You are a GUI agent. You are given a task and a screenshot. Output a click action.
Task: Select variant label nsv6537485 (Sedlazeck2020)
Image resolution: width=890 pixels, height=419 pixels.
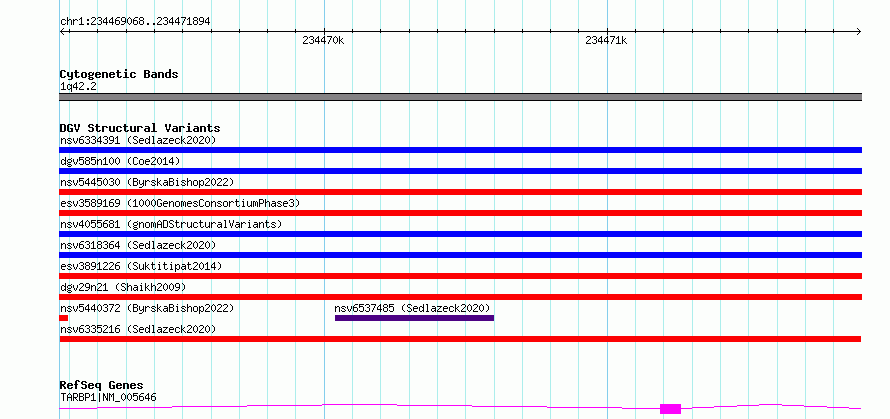tap(412, 308)
